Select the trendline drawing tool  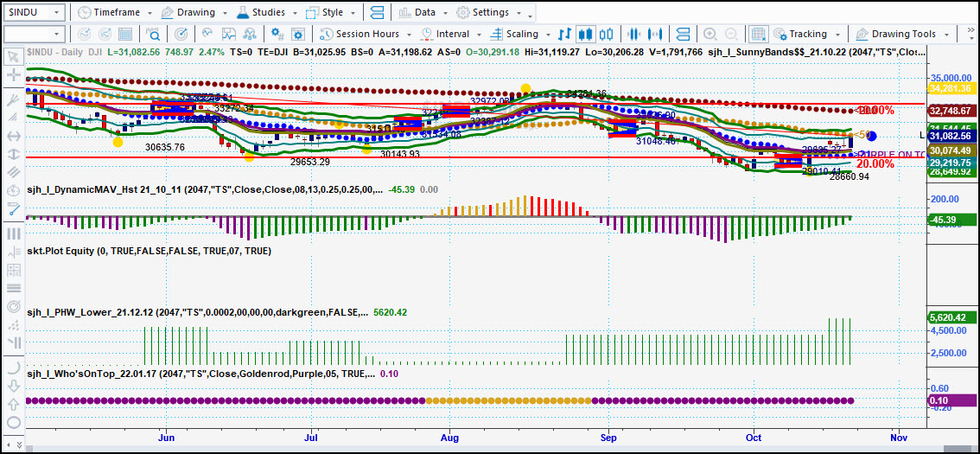click(12, 100)
